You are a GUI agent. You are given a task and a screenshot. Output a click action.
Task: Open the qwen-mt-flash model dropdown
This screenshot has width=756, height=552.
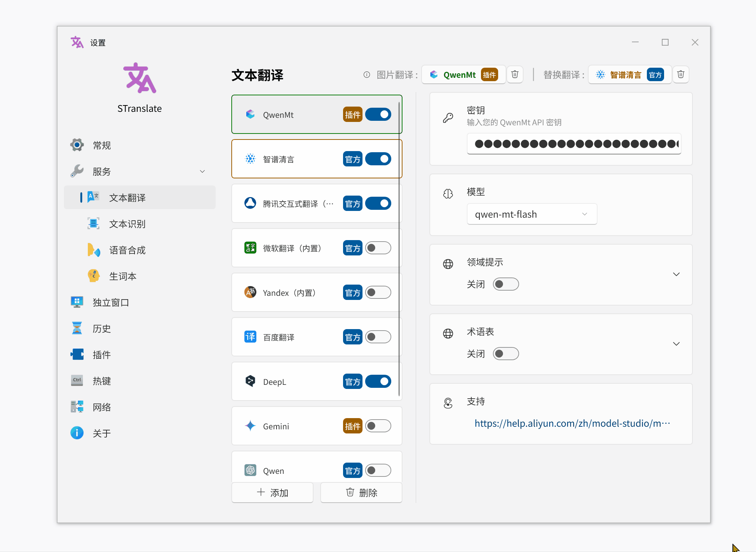532,214
